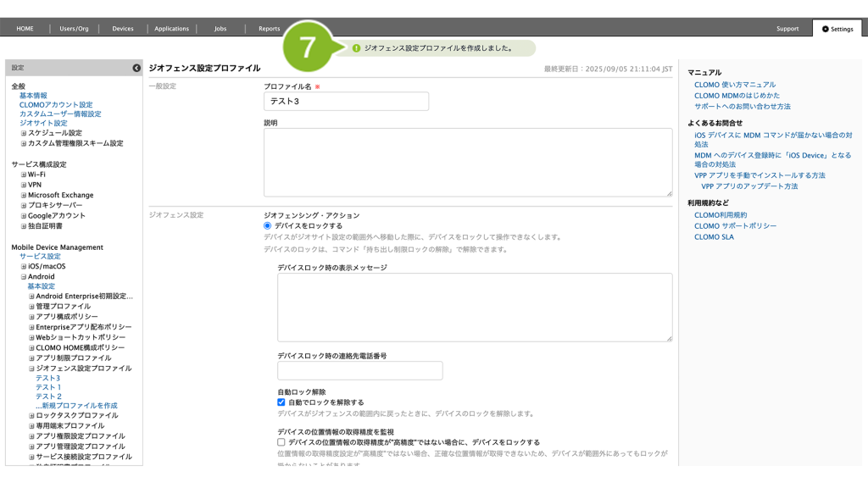Open the Devices menu tab

click(x=123, y=29)
